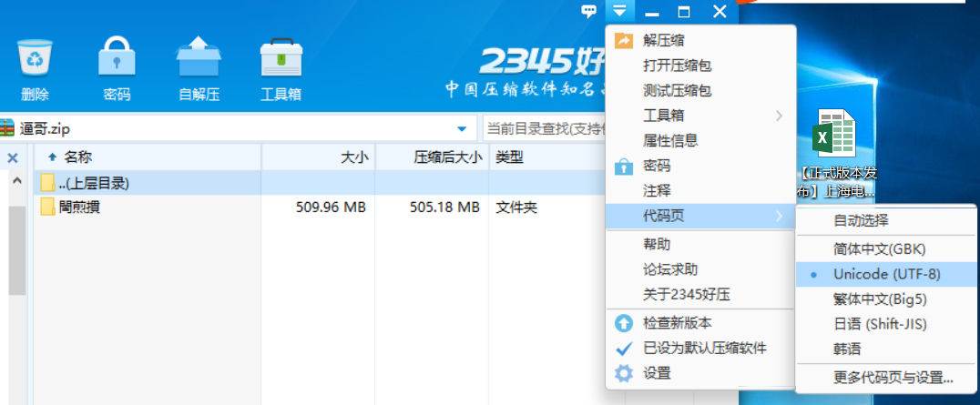Expand the 工具箱 submenu arrow

click(x=779, y=116)
